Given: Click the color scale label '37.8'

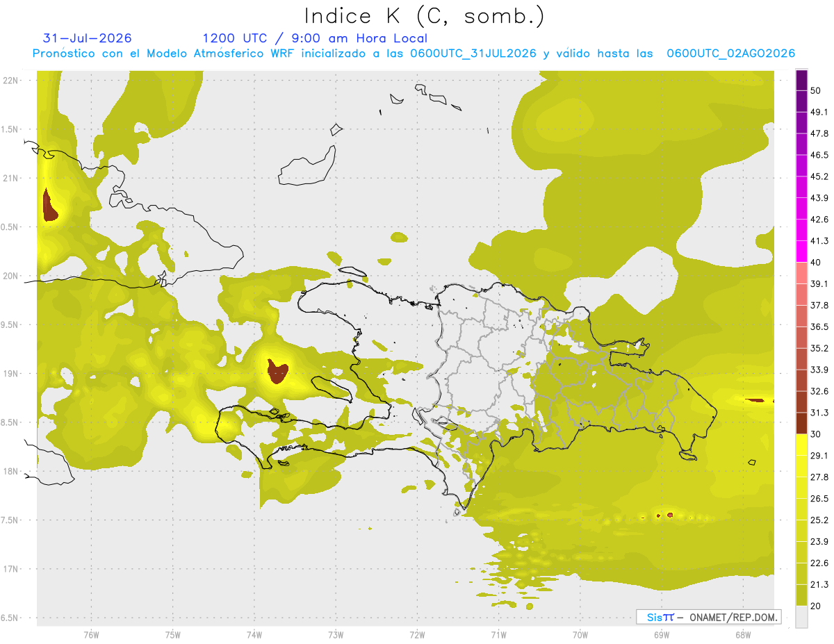Looking at the screenshot, I should tap(819, 306).
